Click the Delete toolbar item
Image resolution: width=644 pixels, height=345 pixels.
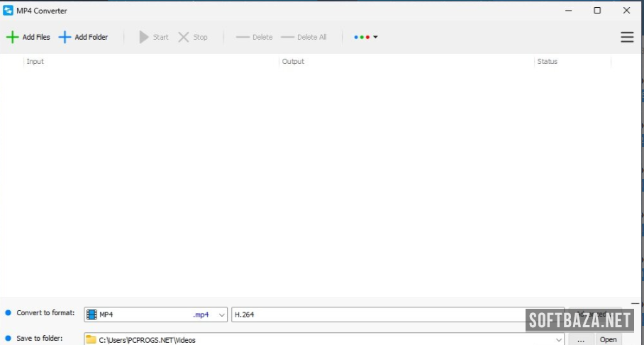point(254,37)
